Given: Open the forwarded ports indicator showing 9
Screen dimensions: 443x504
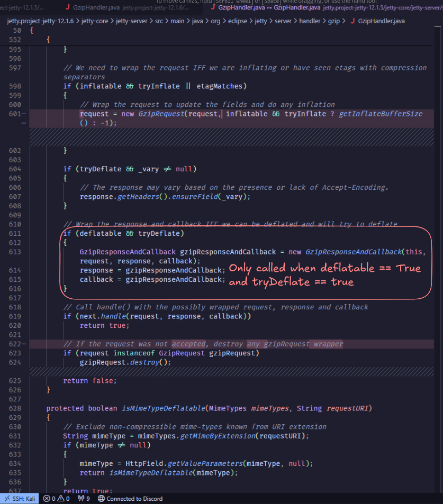Looking at the screenshot, I should [x=80, y=498].
